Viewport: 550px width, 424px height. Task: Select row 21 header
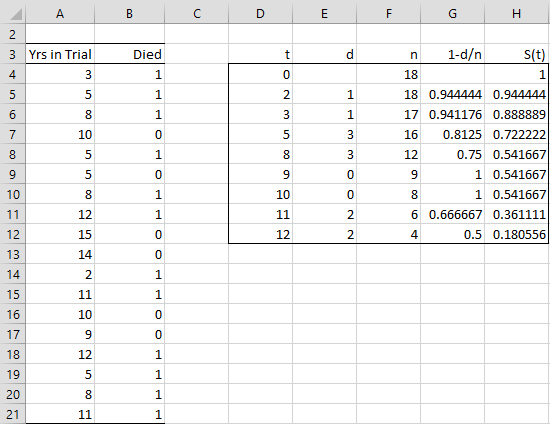coord(13,414)
